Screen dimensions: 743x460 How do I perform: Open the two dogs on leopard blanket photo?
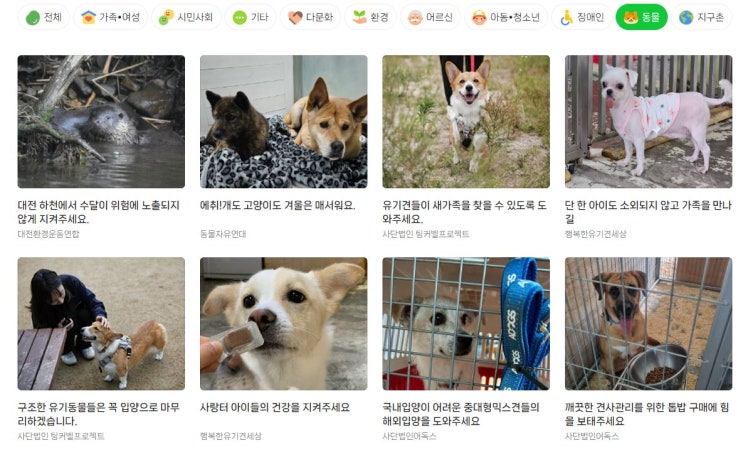tap(283, 122)
